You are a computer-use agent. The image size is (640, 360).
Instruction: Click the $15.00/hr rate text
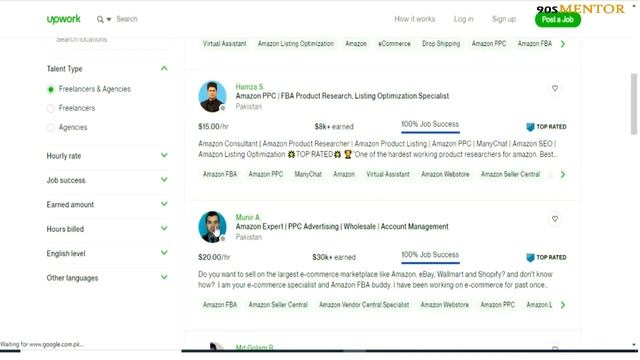coord(213,127)
